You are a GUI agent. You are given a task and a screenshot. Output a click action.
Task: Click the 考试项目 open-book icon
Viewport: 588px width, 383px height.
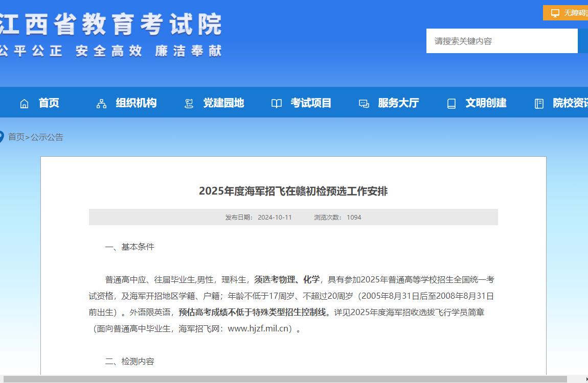pyautogui.click(x=276, y=103)
